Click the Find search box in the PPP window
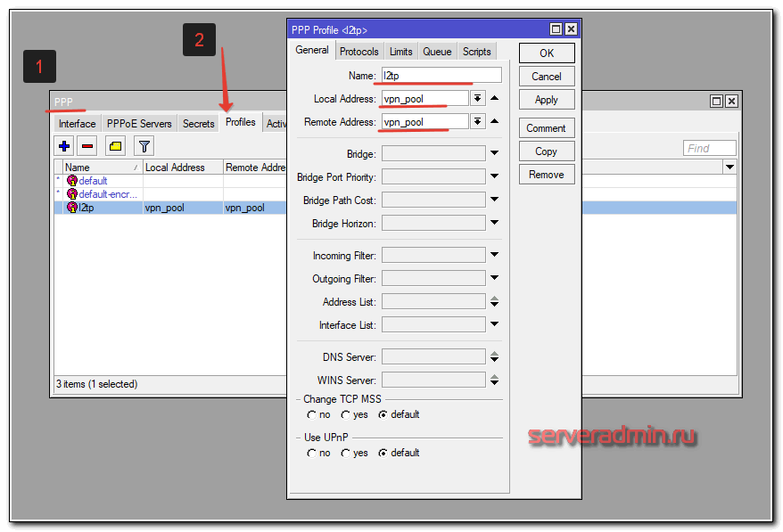Image resolution: width=783 pixels, height=532 pixels. tap(710, 148)
